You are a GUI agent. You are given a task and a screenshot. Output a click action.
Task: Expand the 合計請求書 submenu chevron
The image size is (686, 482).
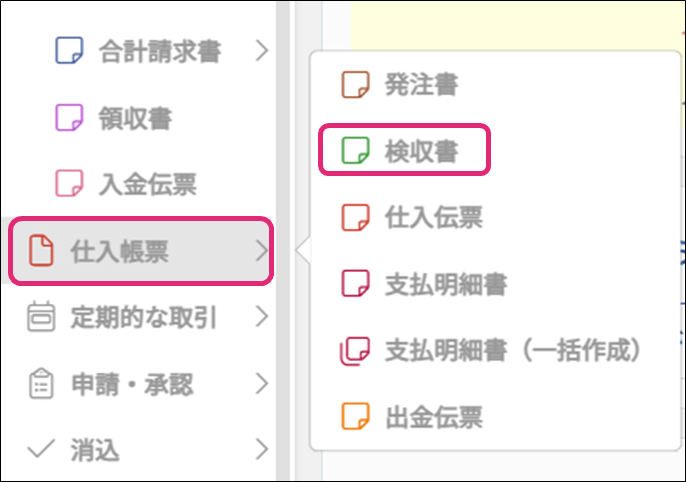coord(263,50)
